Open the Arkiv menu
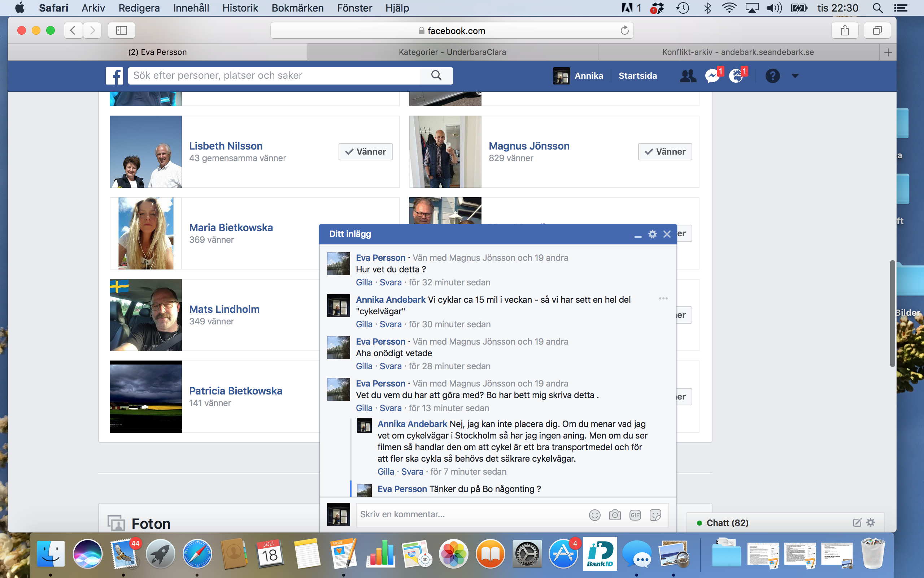The height and width of the screenshot is (578, 924). click(x=93, y=8)
